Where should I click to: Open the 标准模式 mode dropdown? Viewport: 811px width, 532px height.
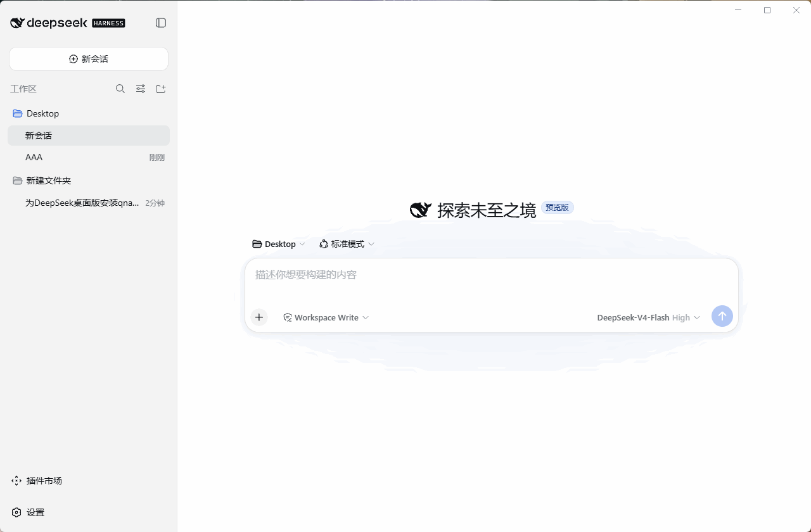click(347, 244)
